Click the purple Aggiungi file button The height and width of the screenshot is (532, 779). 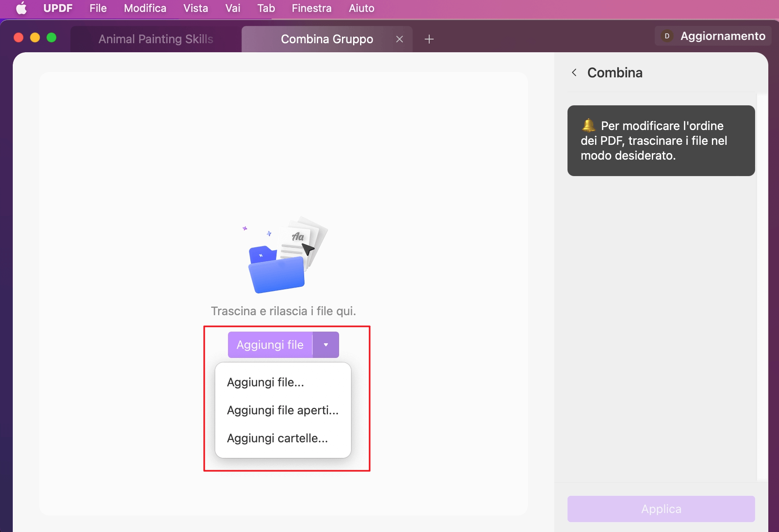coord(270,345)
